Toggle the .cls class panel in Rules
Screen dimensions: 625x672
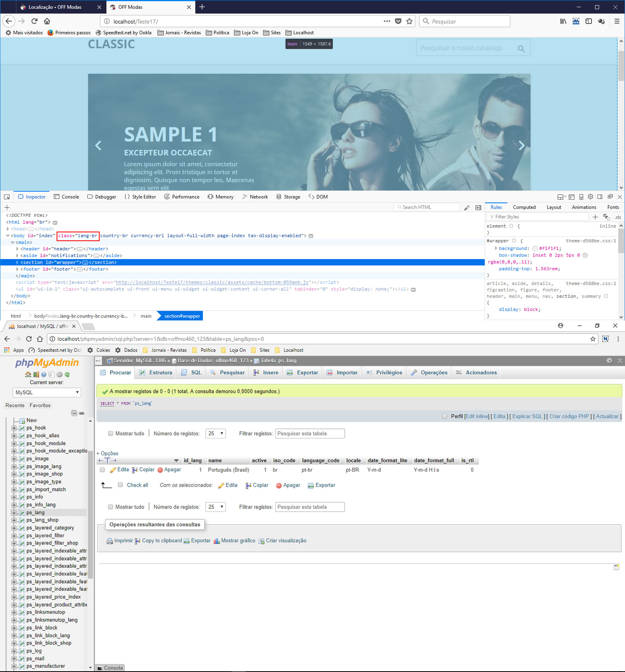617,217
